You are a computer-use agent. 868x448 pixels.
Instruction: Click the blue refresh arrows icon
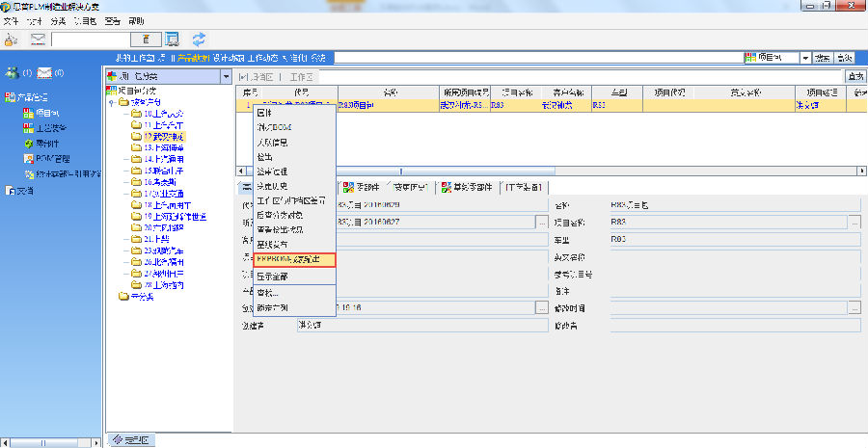(200, 40)
